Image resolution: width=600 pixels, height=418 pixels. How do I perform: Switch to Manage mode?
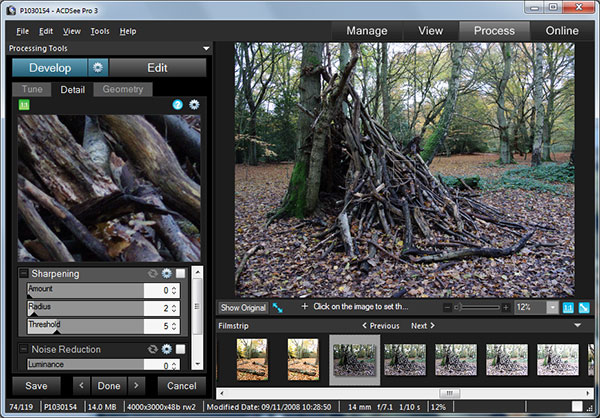click(x=366, y=30)
